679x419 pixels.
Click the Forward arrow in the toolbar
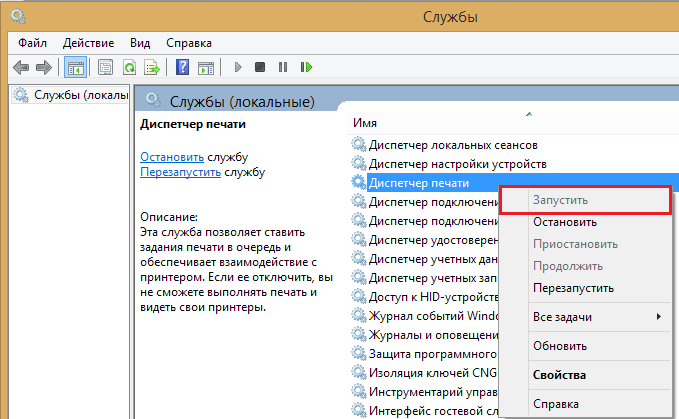[x=43, y=68]
